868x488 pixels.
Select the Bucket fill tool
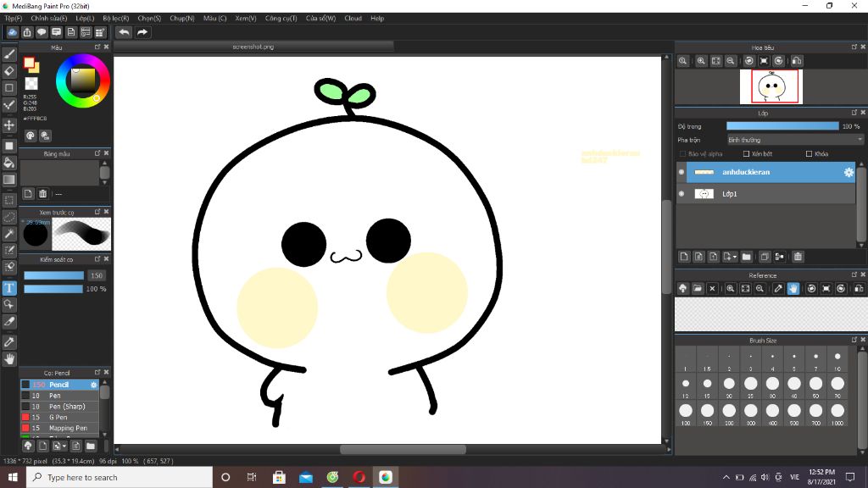[x=9, y=162]
